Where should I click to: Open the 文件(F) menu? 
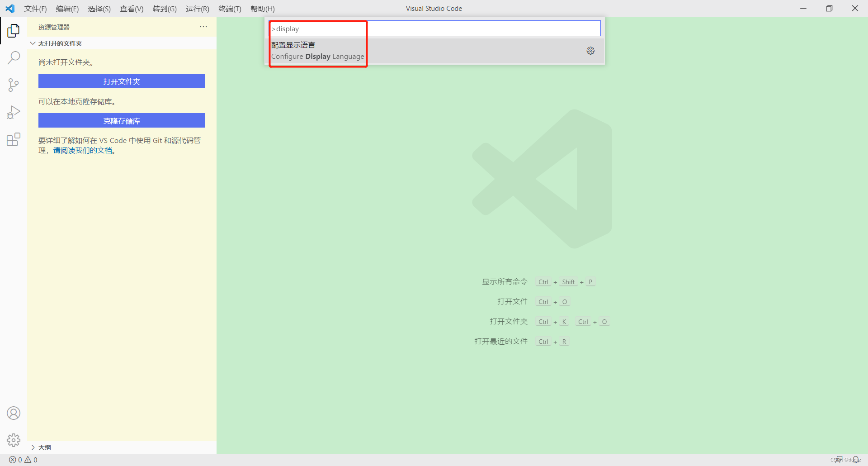tap(35, 9)
